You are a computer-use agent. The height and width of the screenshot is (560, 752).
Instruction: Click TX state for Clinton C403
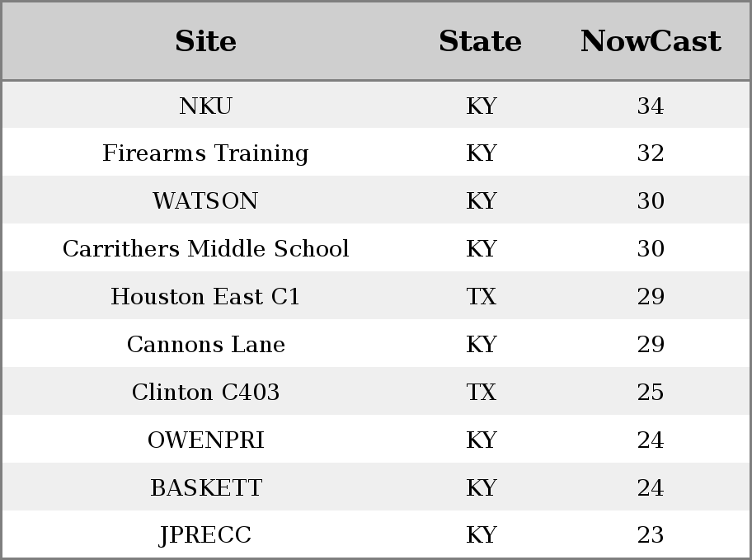(481, 392)
